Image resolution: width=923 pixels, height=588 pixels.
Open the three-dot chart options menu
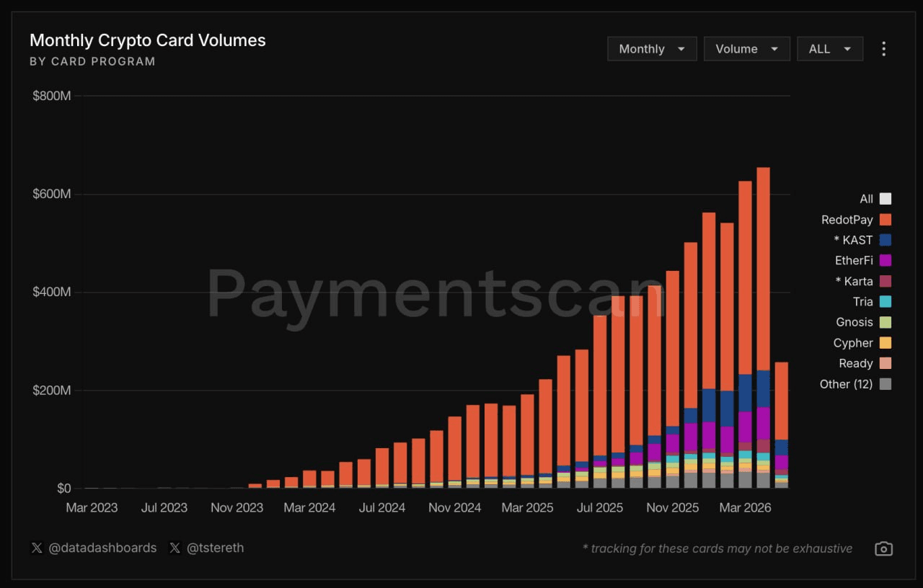883,49
